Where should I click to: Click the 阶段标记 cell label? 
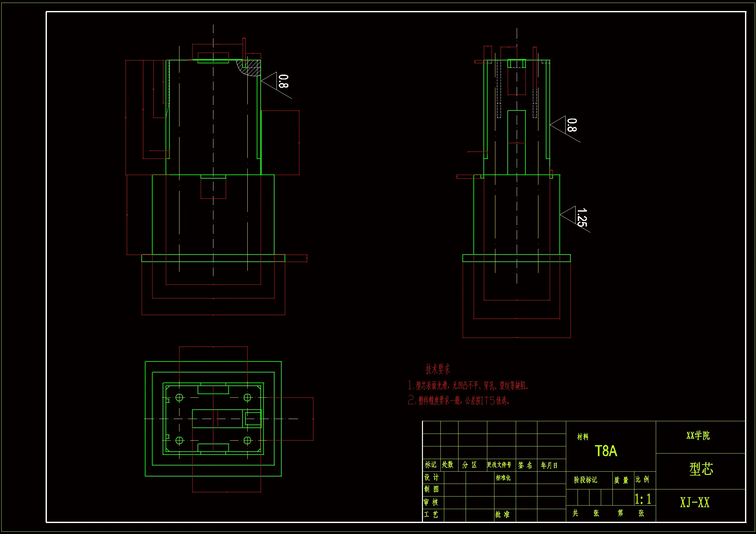[x=586, y=480]
